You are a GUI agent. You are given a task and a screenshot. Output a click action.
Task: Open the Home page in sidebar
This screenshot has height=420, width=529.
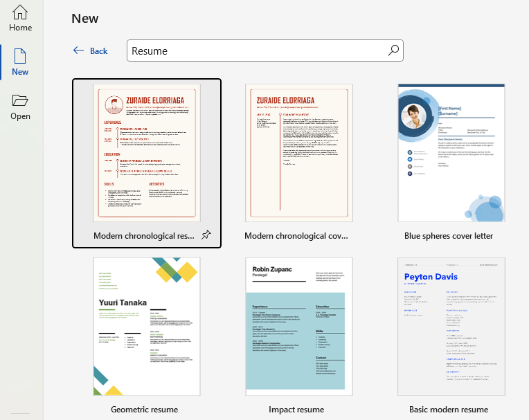[20, 18]
